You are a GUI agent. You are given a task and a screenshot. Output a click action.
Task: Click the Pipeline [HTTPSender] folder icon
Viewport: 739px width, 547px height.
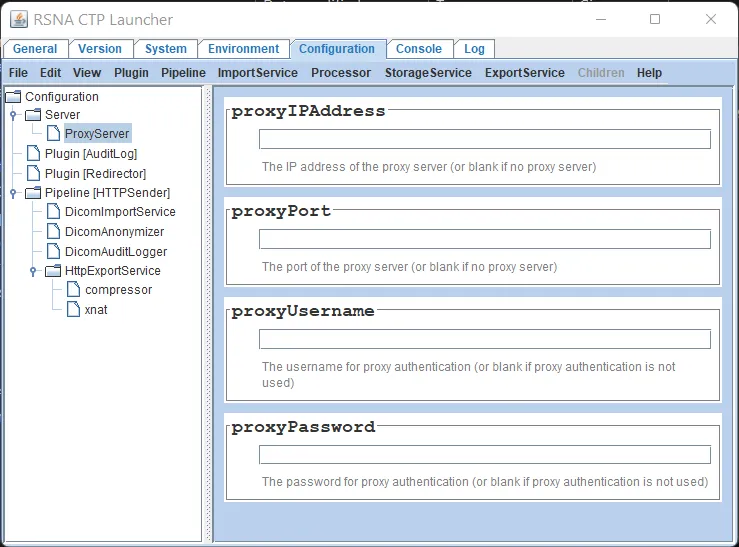[33, 193]
